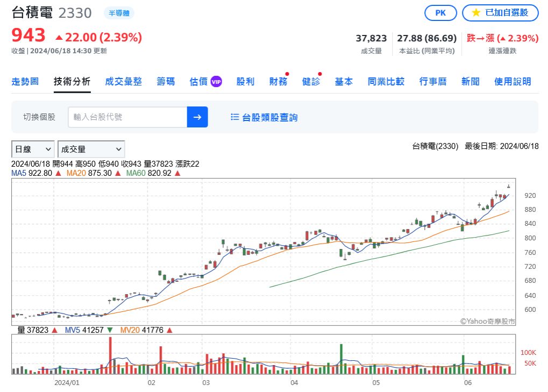
Task: Open the 同業比較 tab
Action: click(386, 82)
